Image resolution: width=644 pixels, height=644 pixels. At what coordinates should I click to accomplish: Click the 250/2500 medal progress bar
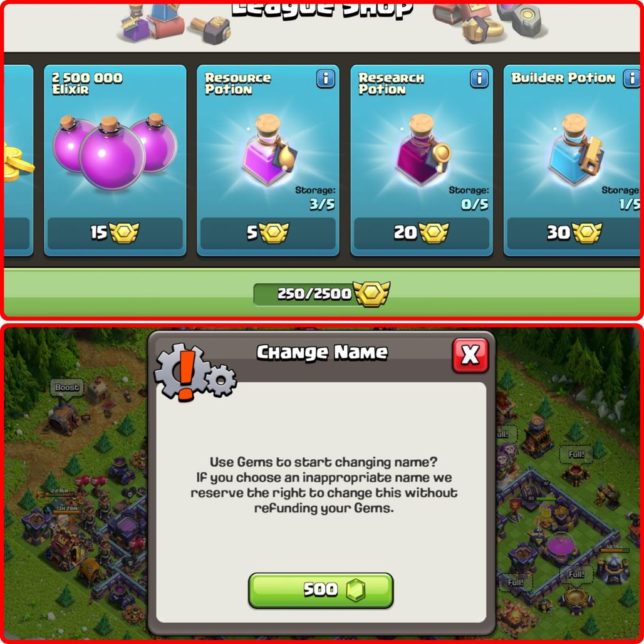coord(321,294)
